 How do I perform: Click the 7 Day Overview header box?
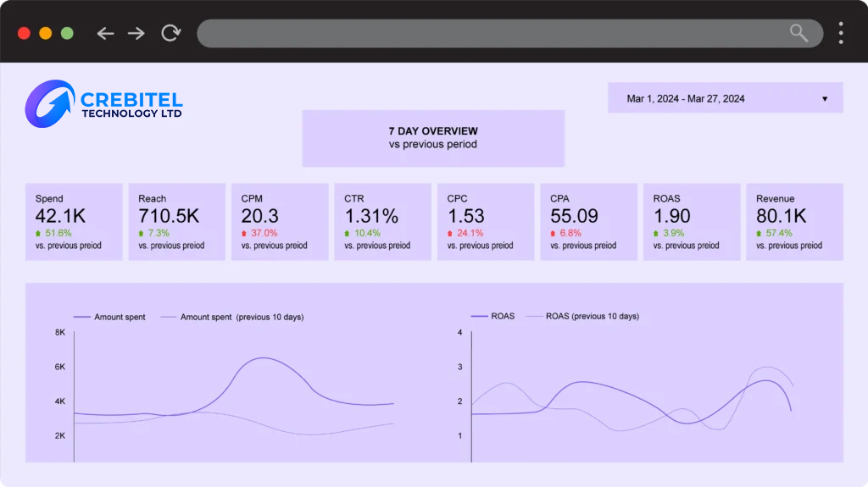(433, 138)
